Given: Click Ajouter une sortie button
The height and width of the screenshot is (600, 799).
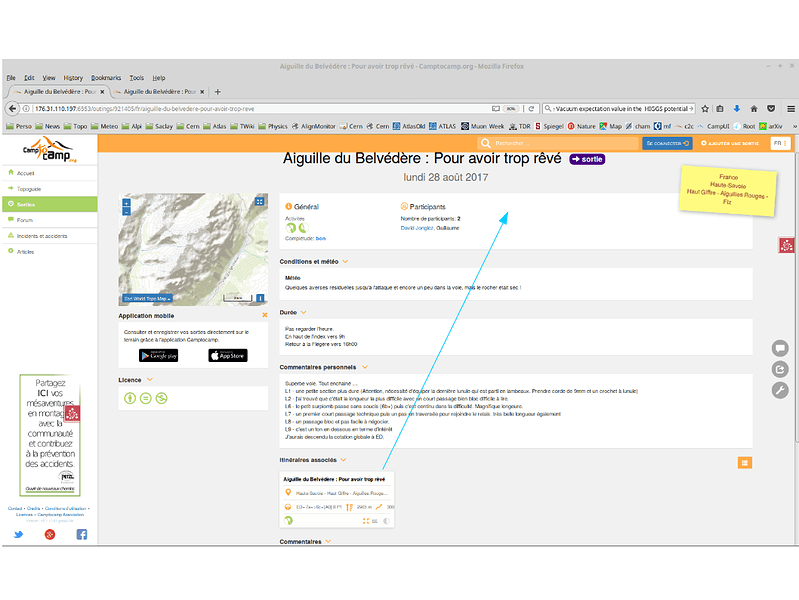Looking at the screenshot, I should pyautogui.click(x=730, y=143).
